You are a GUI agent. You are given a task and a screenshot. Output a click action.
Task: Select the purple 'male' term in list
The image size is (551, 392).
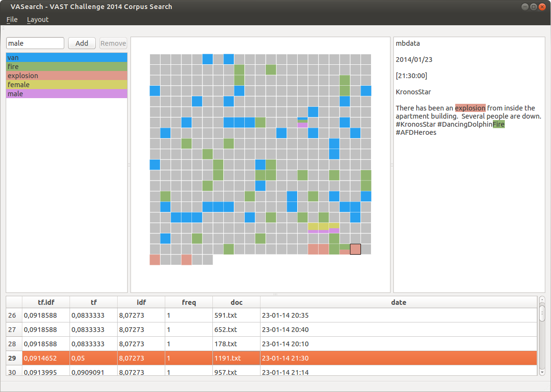pos(67,94)
